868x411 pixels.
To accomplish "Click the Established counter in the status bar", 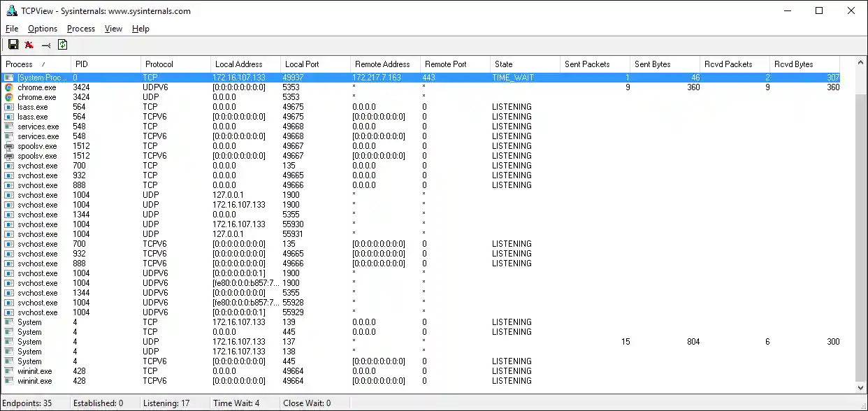I will click(x=97, y=403).
